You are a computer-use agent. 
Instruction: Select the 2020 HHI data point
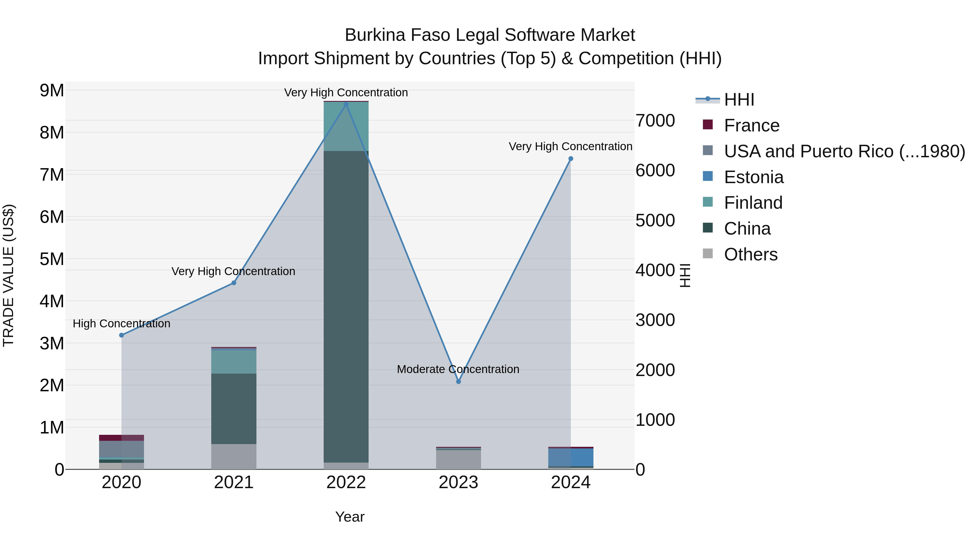121,335
